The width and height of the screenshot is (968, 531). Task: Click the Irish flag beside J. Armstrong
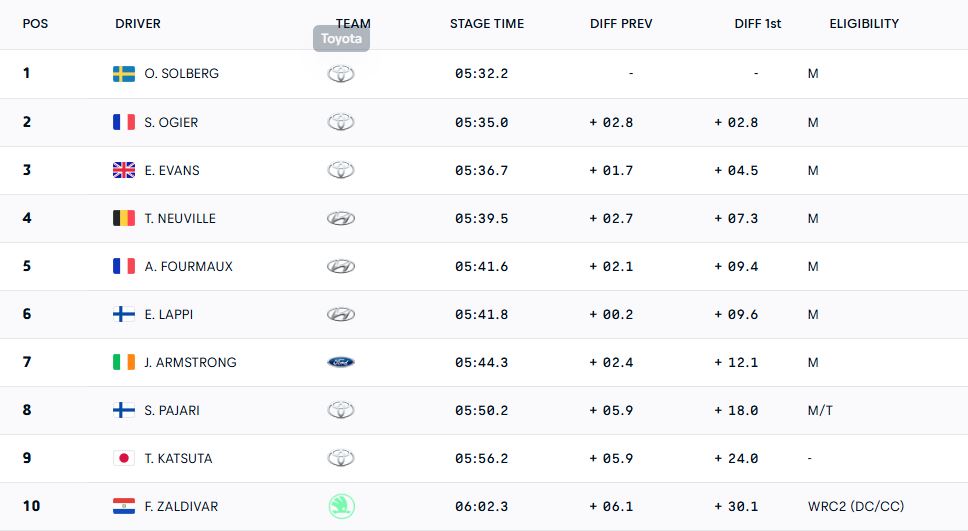(x=124, y=362)
